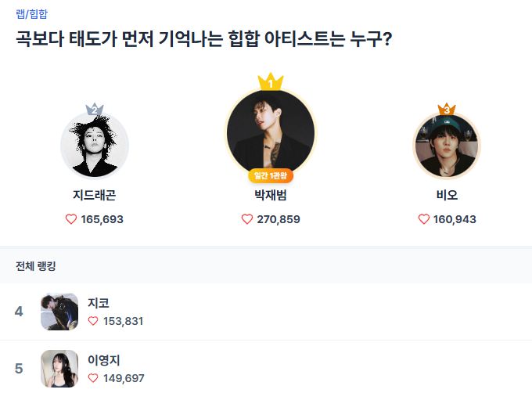Click the heart icon for 지코
This screenshot has width=532, height=393.
point(93,321)
